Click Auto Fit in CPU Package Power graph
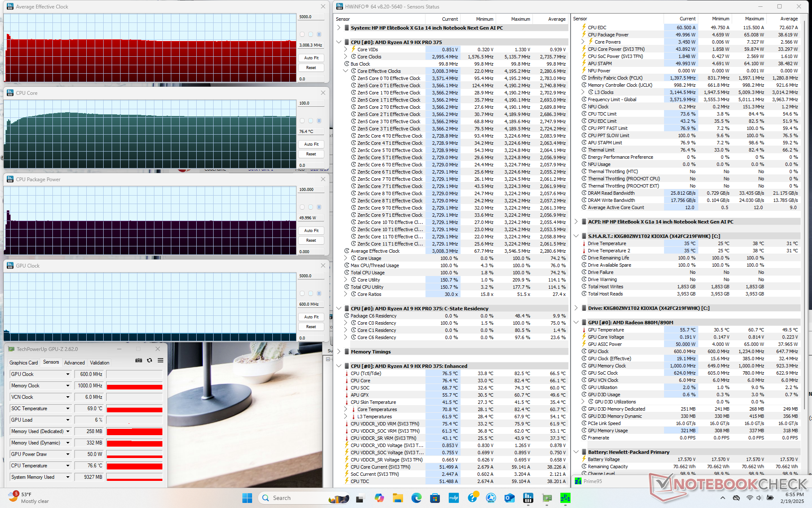The image size is (812, 508). 311,230
